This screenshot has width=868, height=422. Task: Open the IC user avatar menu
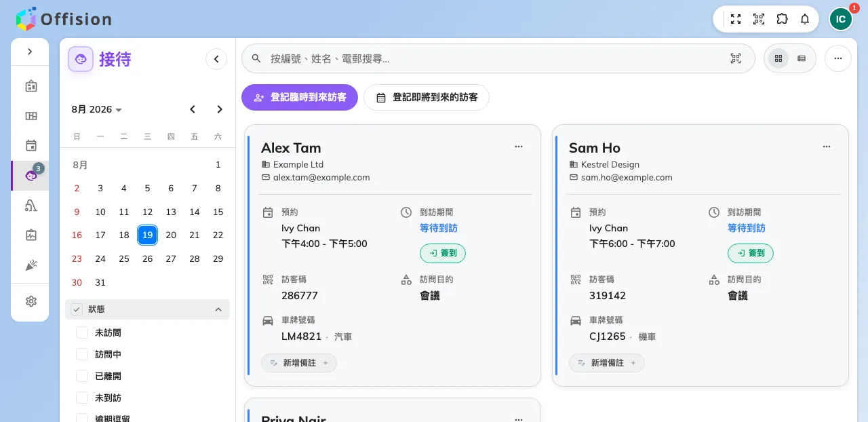point(841,19)
